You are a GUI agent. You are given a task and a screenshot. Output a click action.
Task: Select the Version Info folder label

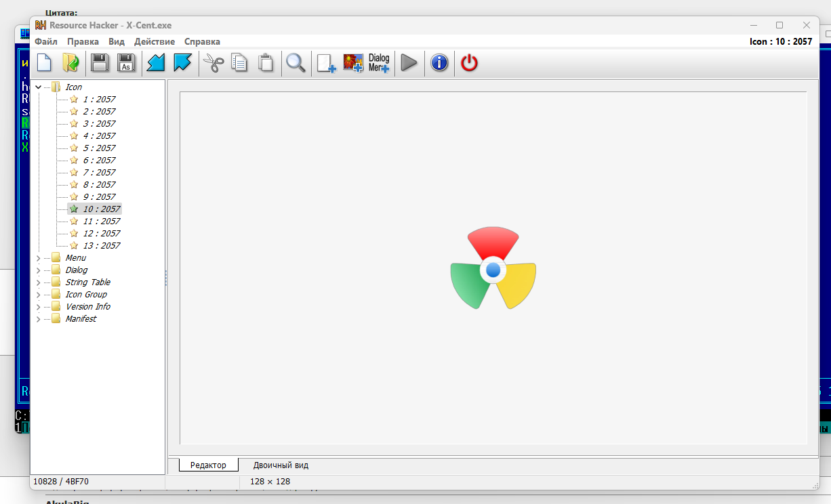[x=87, y=306]
